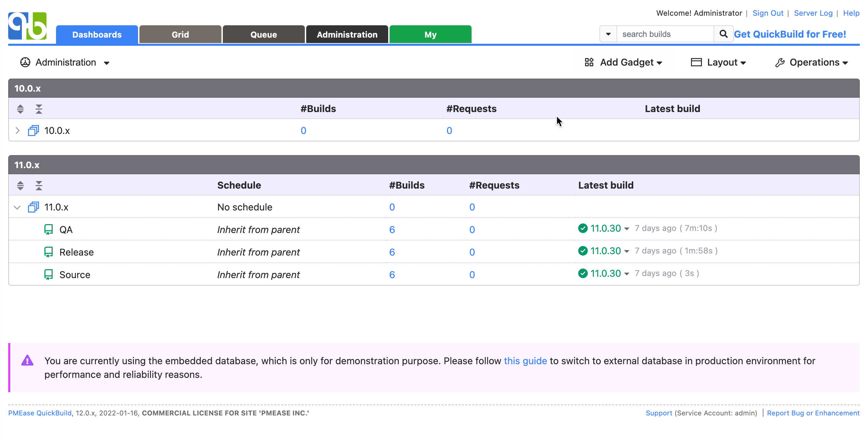Viewport: 868px width, 438px height.
Task: Click the Add Gadget grid icon
Action: (x=589, y=62)
